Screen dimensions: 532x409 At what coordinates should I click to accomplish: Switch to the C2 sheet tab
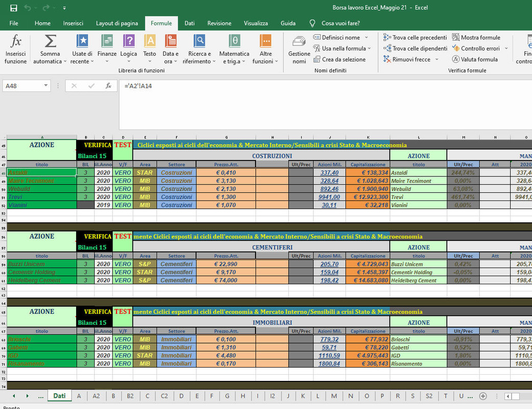[x=164, y=396]
